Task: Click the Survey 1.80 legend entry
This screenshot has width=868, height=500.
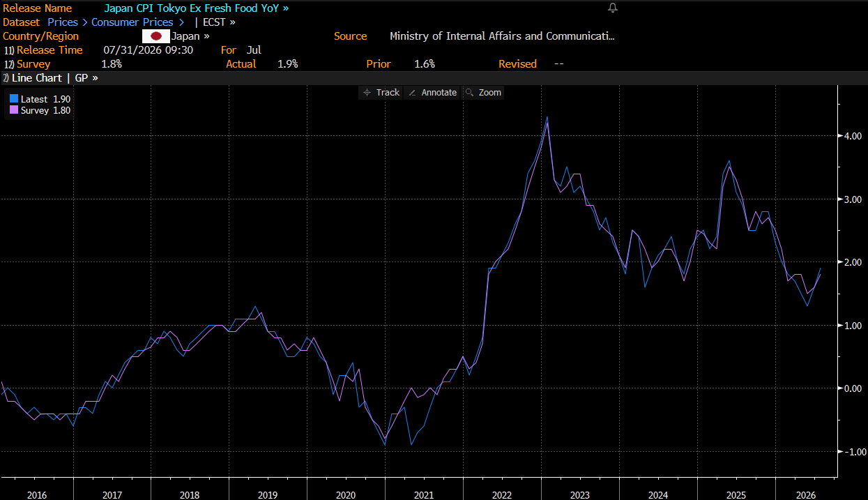Action: [40, 110]
